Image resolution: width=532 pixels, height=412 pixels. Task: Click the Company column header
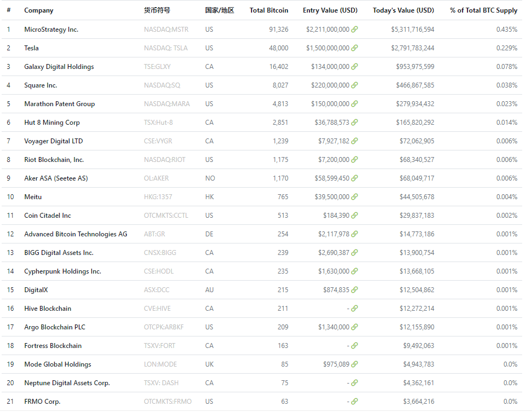(39, 10)
